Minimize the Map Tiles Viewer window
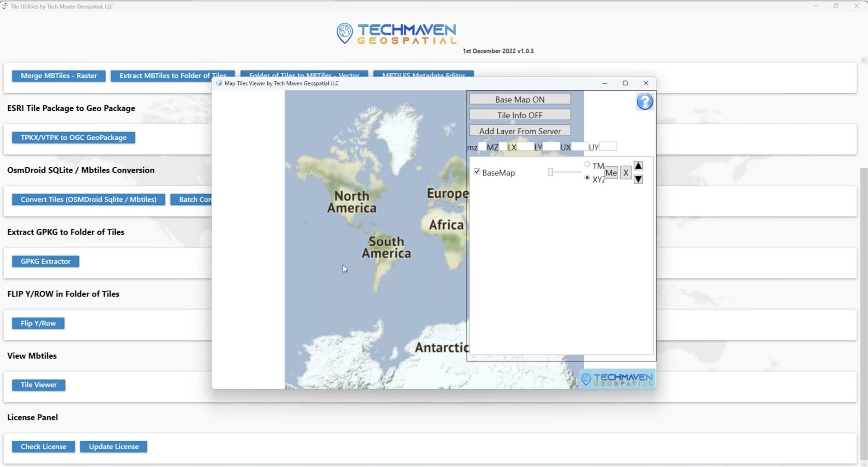Image resolution: width=868 pixels, height=467 pixels. [x=604, y=83]
